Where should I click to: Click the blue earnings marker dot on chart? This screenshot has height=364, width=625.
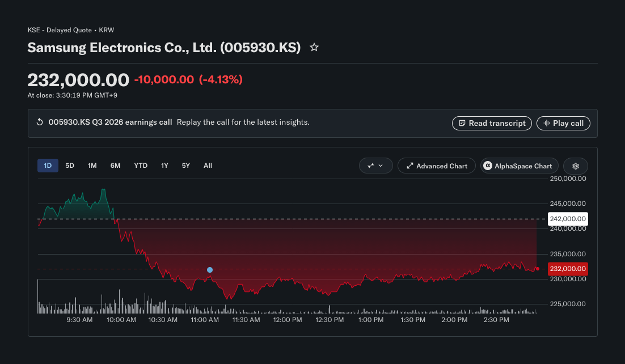210,270
